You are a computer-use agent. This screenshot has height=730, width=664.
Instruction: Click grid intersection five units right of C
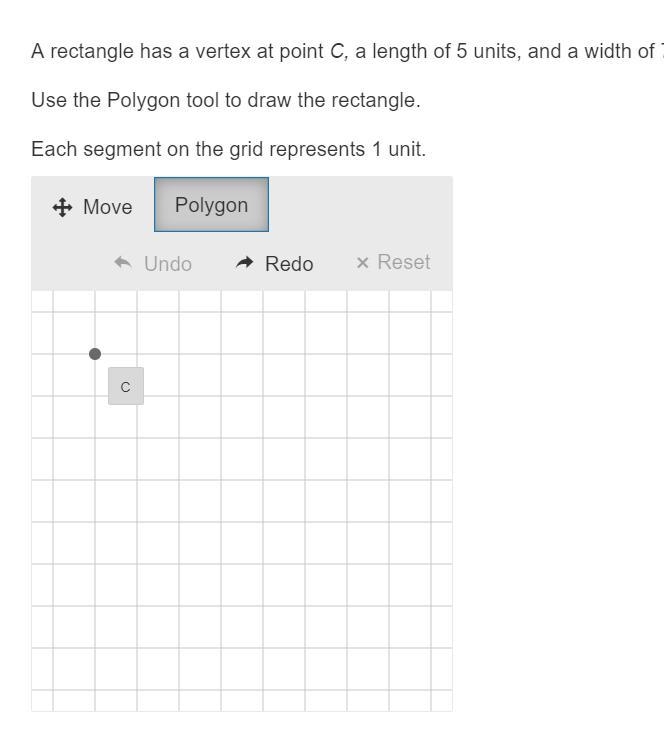point(305,354)
